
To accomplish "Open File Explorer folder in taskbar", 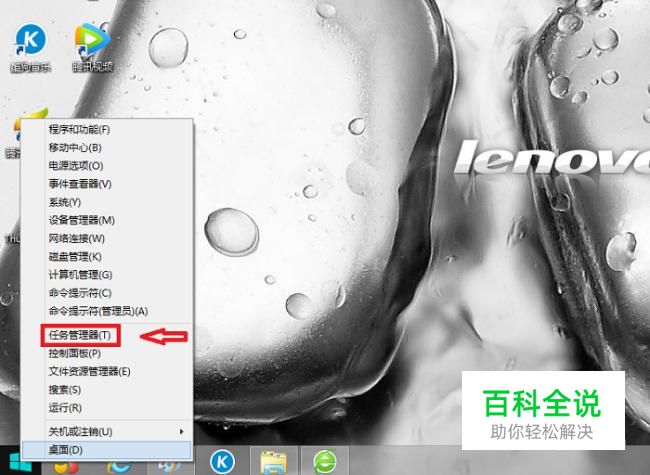I will pyautogui.click(x=274, y=461).
